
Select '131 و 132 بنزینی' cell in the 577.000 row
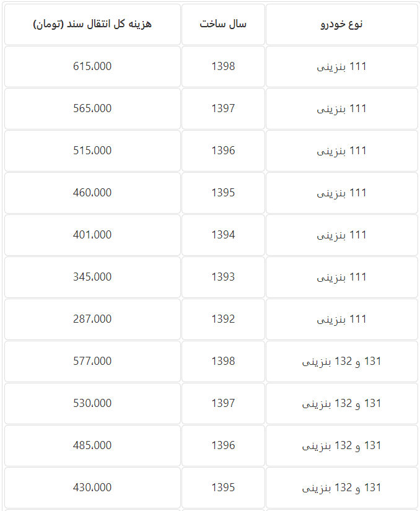tap(341, 361)
